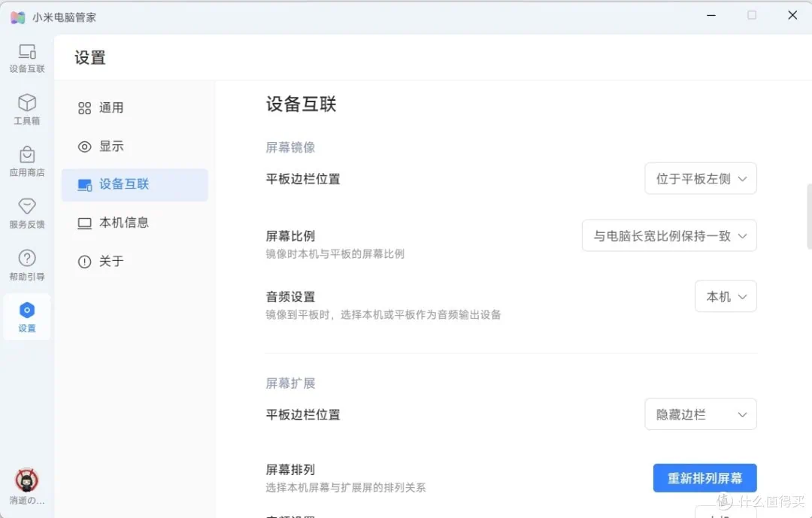This screenshot has width=812, height=518.
Task: Click the 通用 grid icon
Action: (84, 108)
